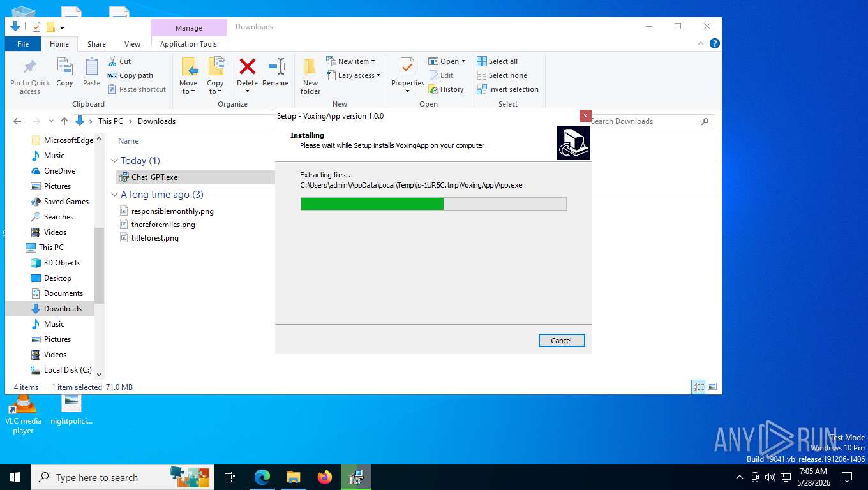This screenshot has width=868, height=490.
Task: Open the Application Tools tab
Action: point(188,44)
